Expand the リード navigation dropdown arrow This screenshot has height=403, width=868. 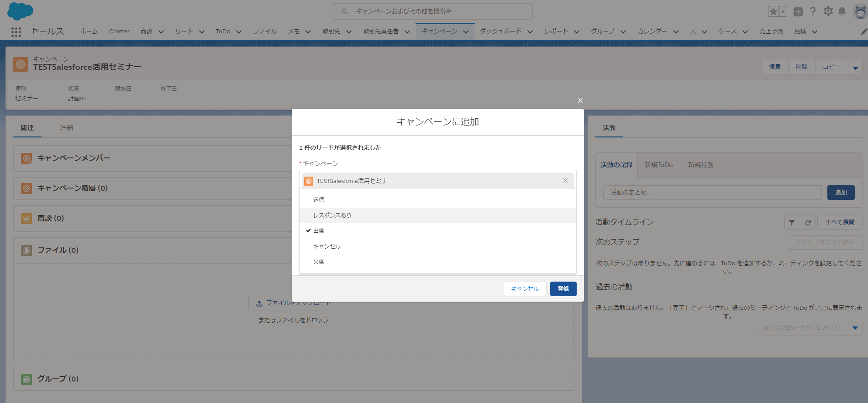pos(201,31)
